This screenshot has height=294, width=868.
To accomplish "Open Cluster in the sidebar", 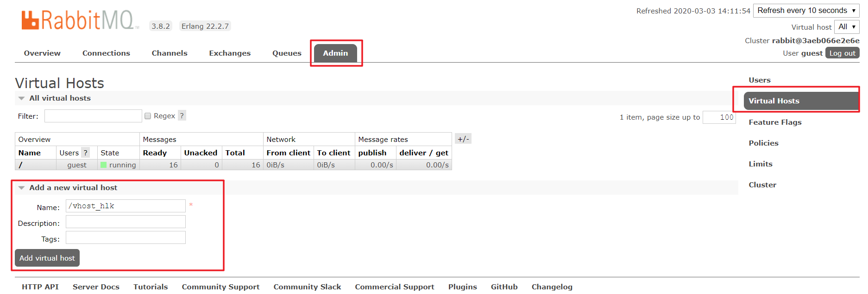I will tap(762, 185).
